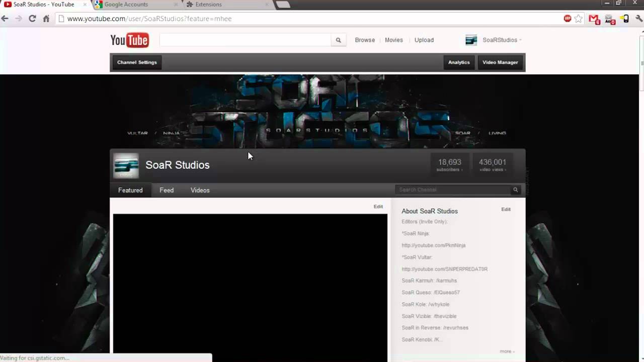
Task: Open the Featured channel tab
Action: pyautogui.click(x=130, y=190)
